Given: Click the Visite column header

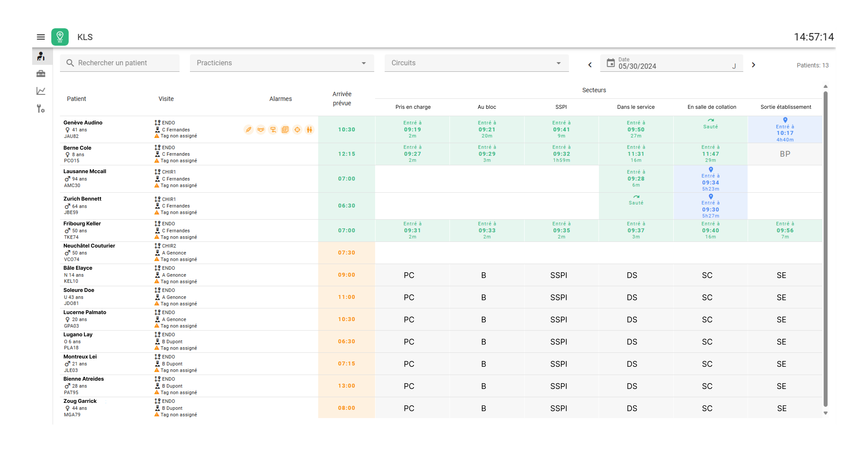Looking at the screenshot, I should click(x=166, y=99).
